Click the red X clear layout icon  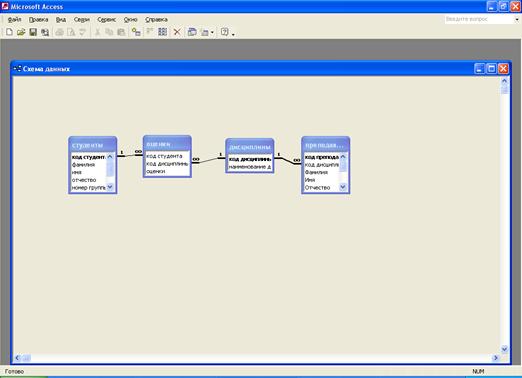click(x=177, y=32)
